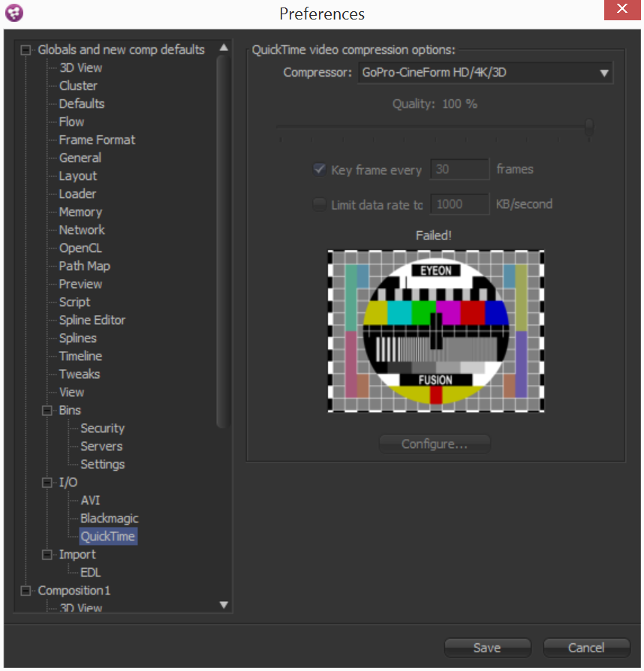Collapse the I/O tree node
Viewport: 644px width, 671px height.
pyautogui.click(x=47, y=483)
